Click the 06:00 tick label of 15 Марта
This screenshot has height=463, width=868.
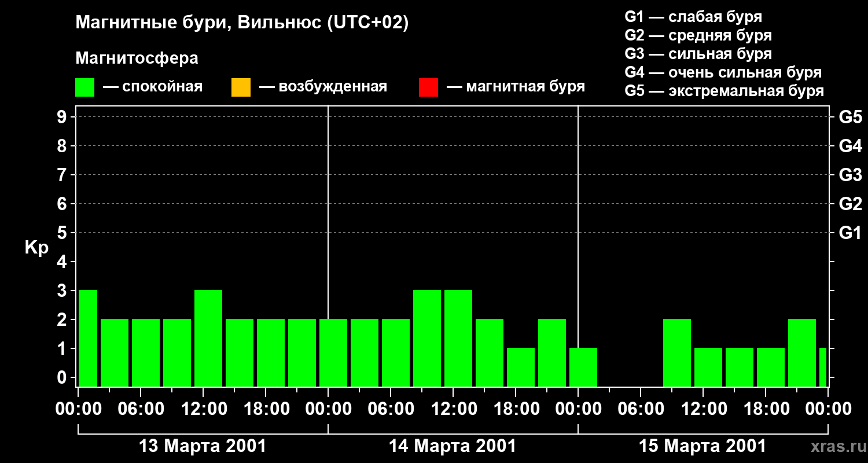[641, 409]
